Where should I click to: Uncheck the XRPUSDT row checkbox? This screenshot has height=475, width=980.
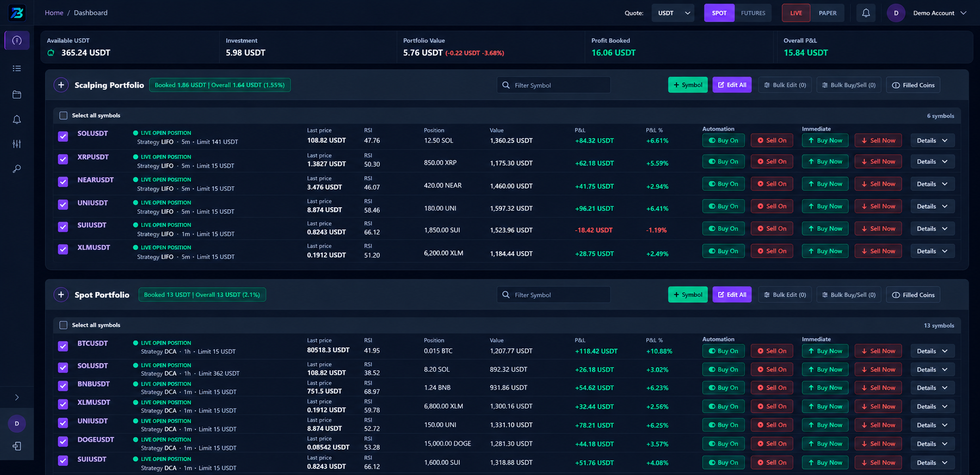click(x=63, y=159)
